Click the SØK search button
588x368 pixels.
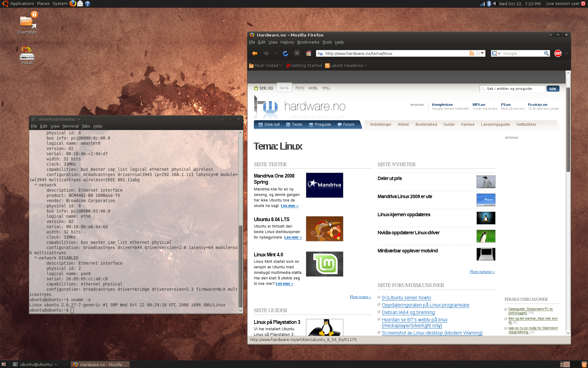(x=553, y=89)
